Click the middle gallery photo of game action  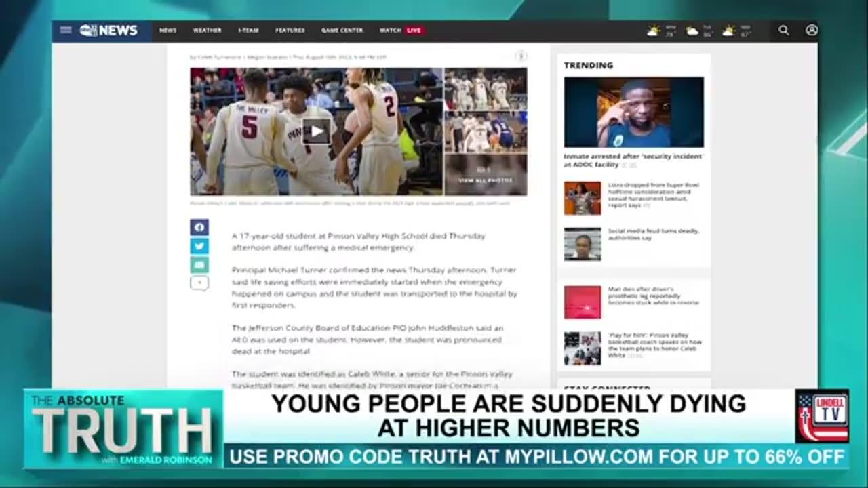click(x=486, y=131)
